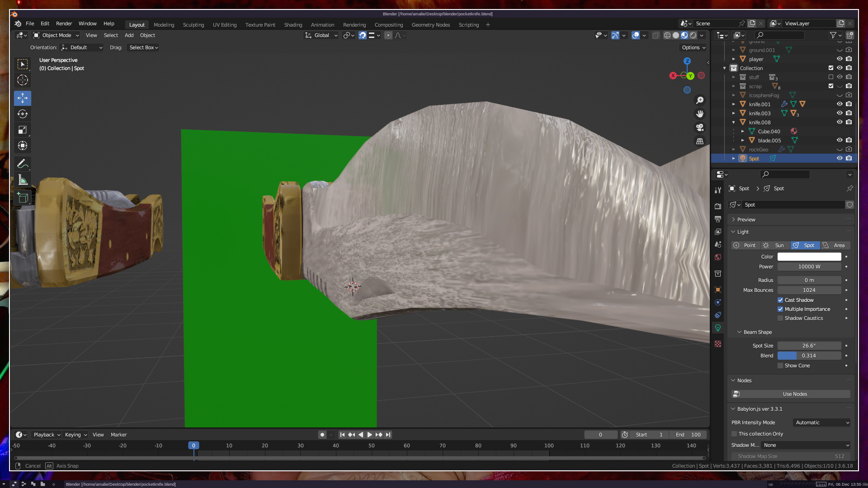The width and height of the screenshot is (868, 488).
Task: Select the Move tool in toolbar
Action: (x=22, y=98)
